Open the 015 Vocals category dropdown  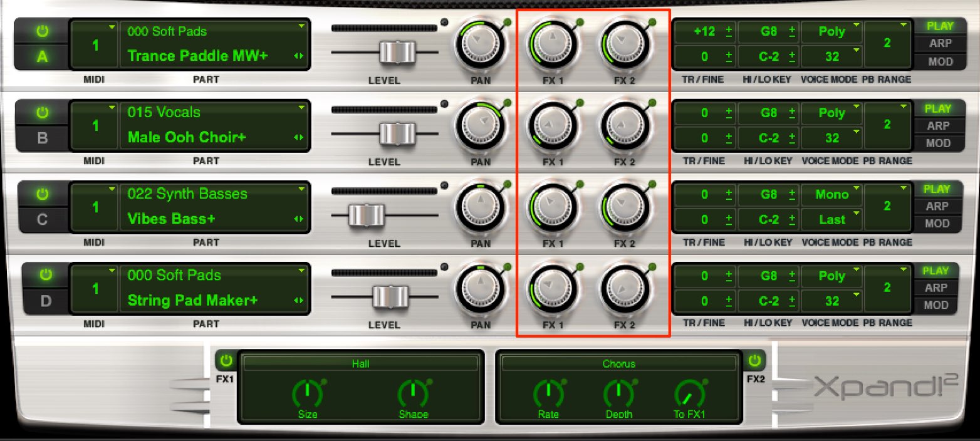point(214,113)
